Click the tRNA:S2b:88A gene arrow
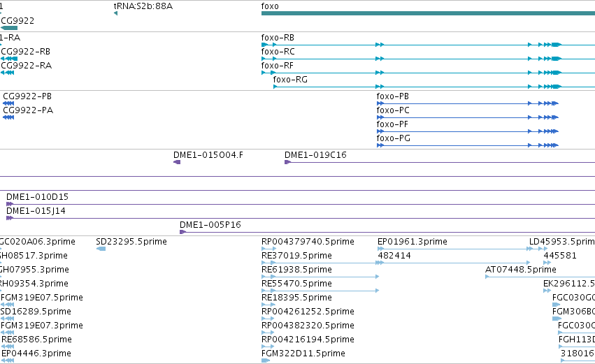Image resolution: width=595 pixels, height=364 pixels. [x=115, y=13]
